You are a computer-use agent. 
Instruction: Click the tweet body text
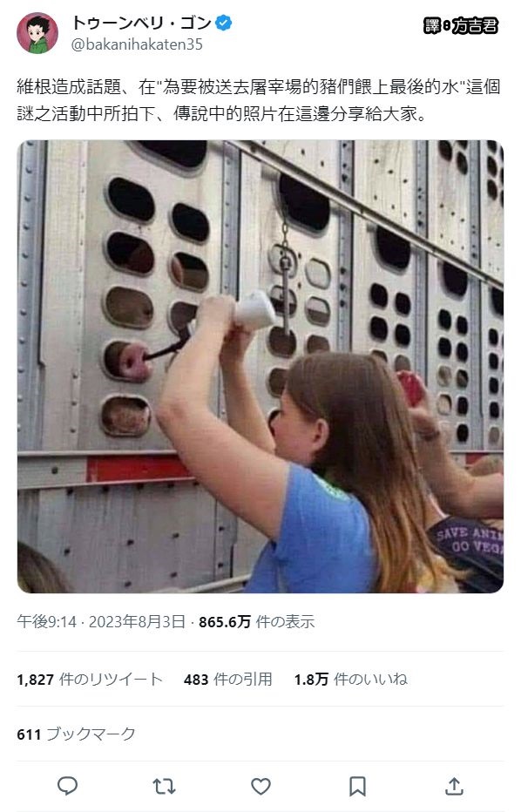(259, 100)
